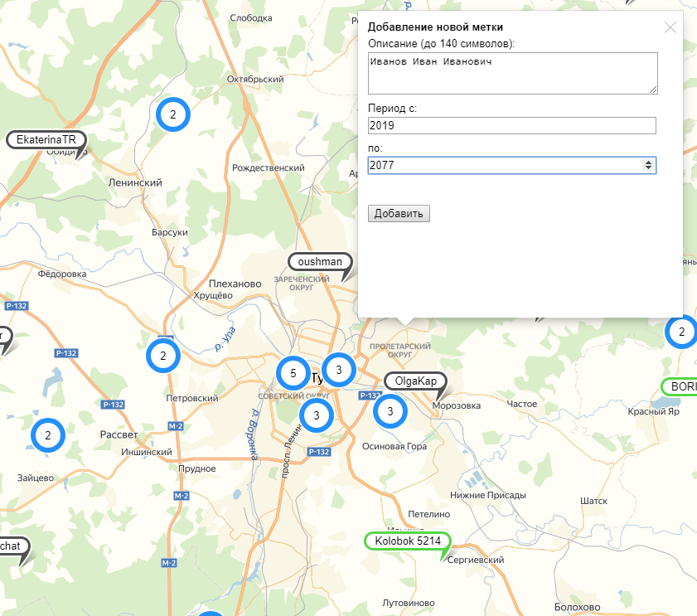Screen dimensions: 697x616
Task: Click the cluster marker numbered 5
Action: coord(293,373)
